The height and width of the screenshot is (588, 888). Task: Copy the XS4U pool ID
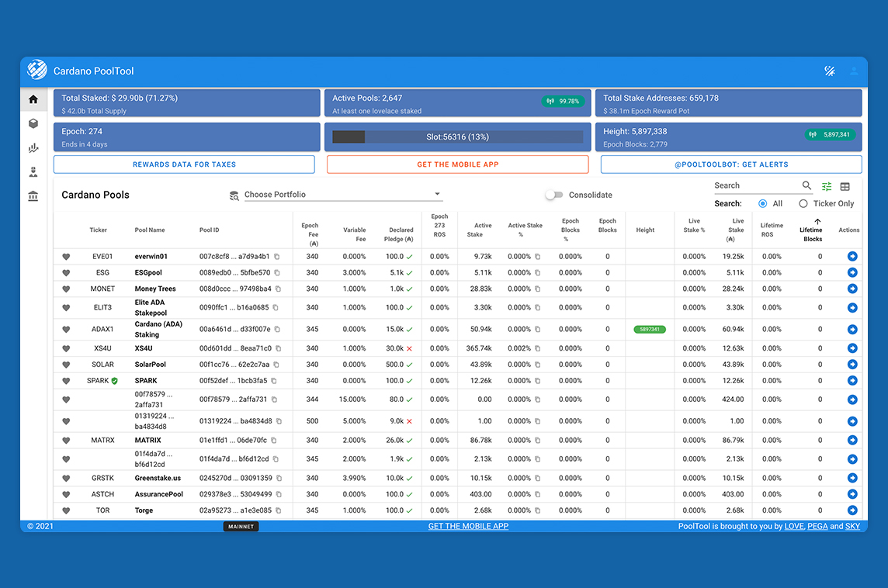click(x=279, y=348)
